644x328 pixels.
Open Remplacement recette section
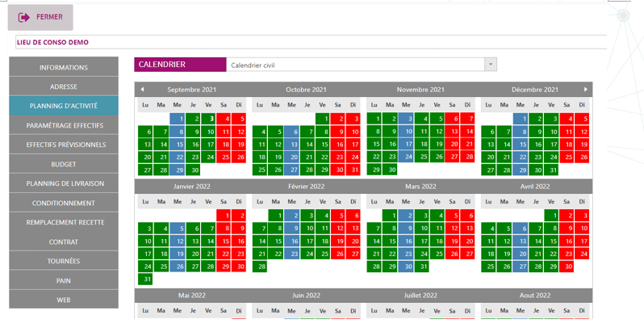coord(64,222)
